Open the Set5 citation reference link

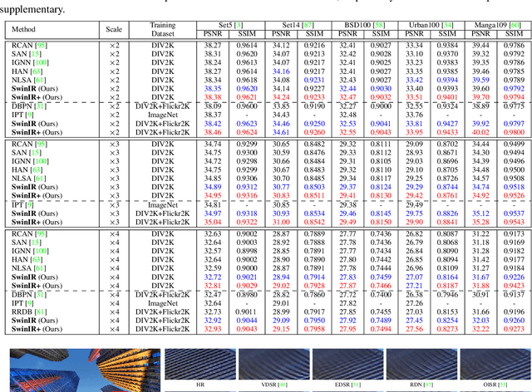click(235, 27)
